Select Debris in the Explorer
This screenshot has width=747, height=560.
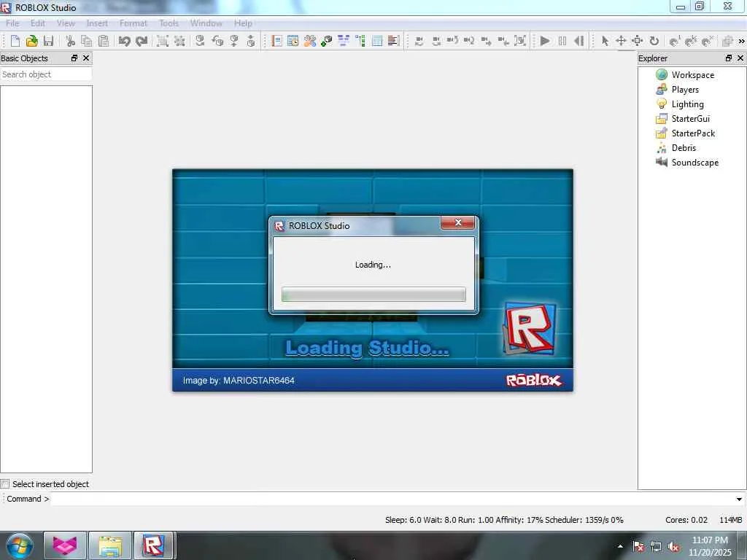(x=684, y=147)
